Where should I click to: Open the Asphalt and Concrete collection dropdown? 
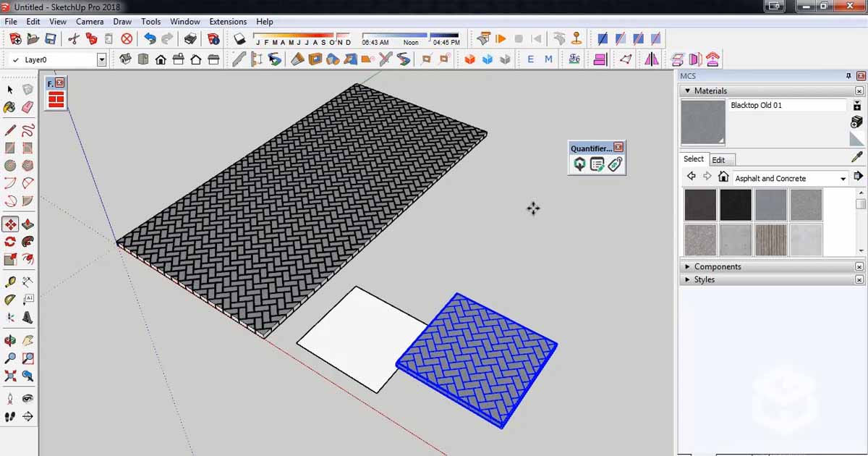[x=843, y=178]
